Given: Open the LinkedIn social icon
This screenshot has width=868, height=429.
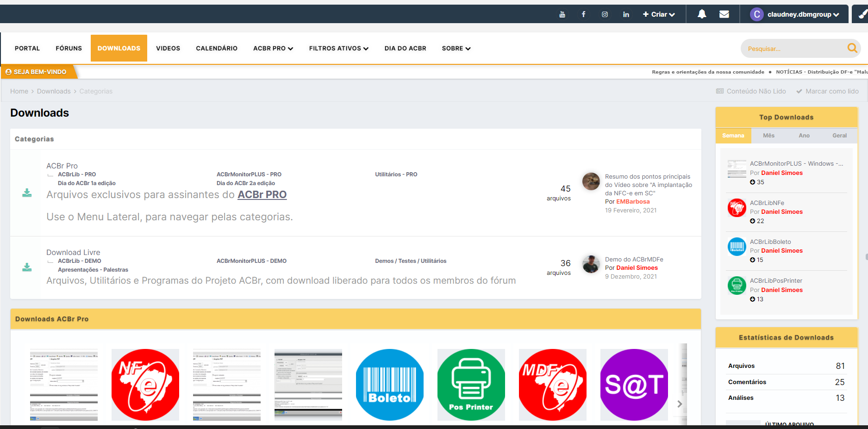Looking at the screenshot, I should (x=626, y=14).
